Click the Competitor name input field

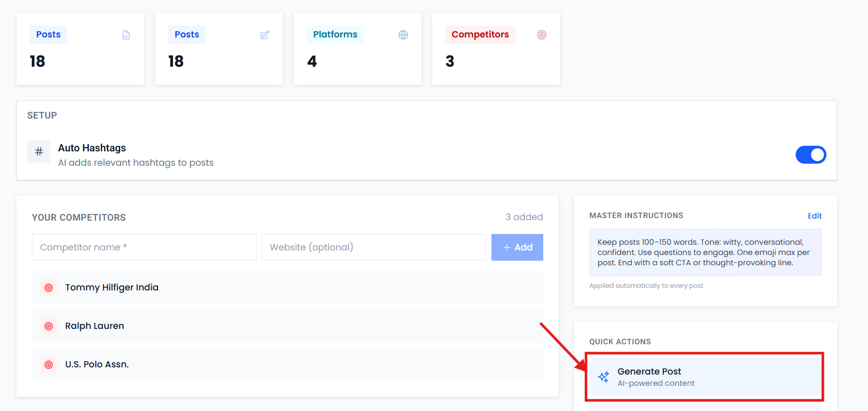144,247
